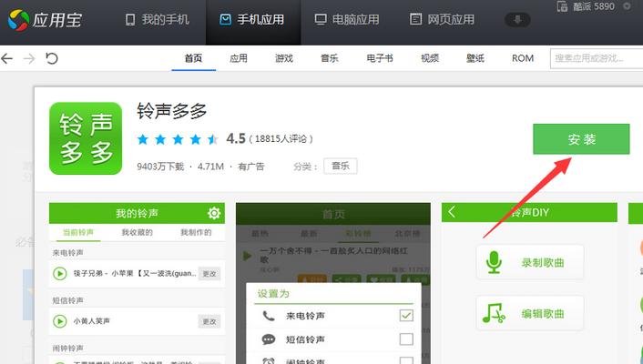Viewport: 643px width, 364px height.
Task: Click the 酷派 5890 device icon
Action: (x=562, y=6)
